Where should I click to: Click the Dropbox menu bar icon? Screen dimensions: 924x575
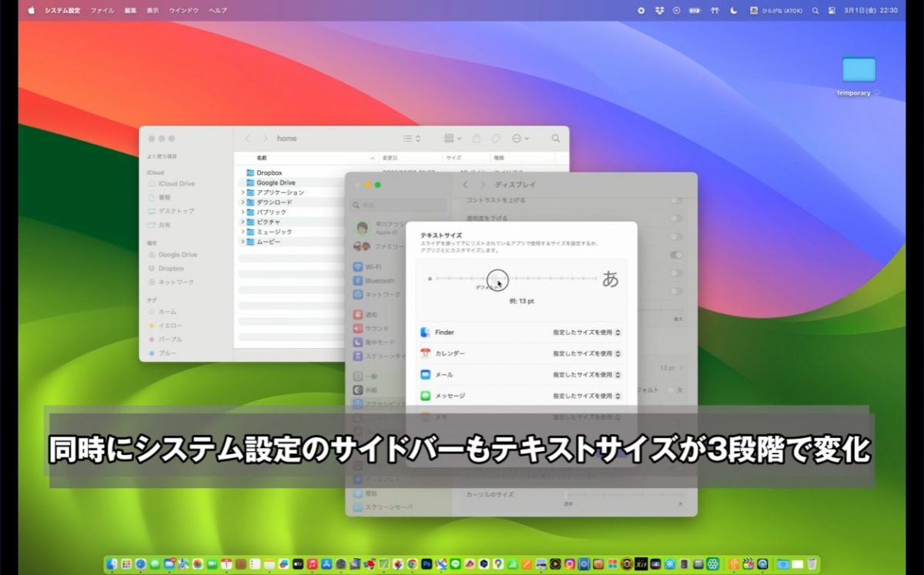[659, 11]
